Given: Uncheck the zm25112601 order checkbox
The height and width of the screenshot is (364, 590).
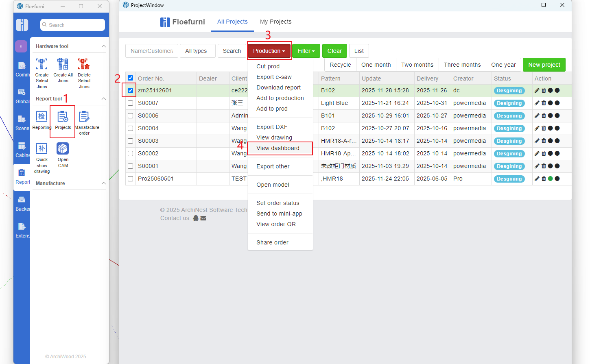Looking at the screenshot, I should coord(130,91).
